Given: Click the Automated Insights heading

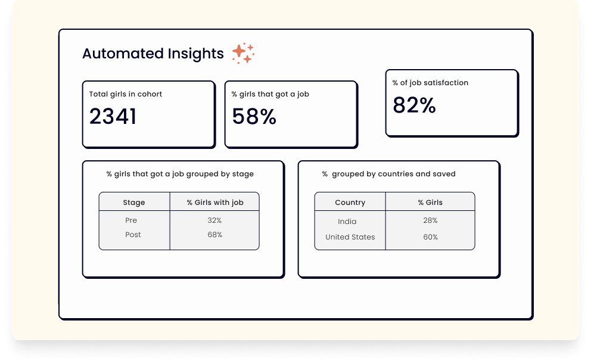Looking at the screenshot, I should [153, 54].
